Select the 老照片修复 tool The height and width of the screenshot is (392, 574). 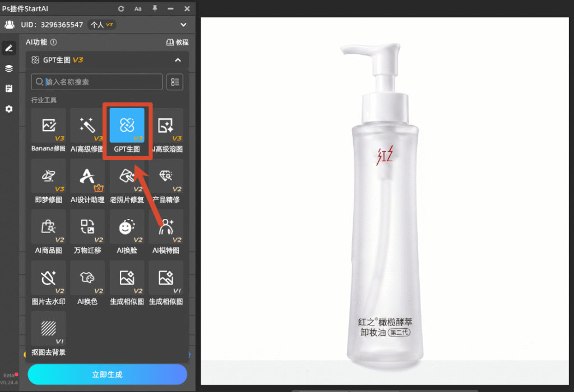click(x=127, y=181)
